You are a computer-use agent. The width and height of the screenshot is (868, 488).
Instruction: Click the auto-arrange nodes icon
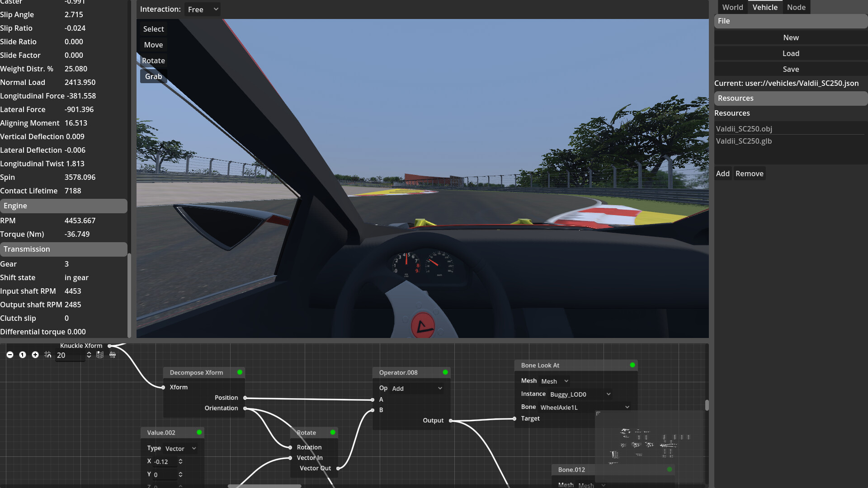(x=112, y=355)
